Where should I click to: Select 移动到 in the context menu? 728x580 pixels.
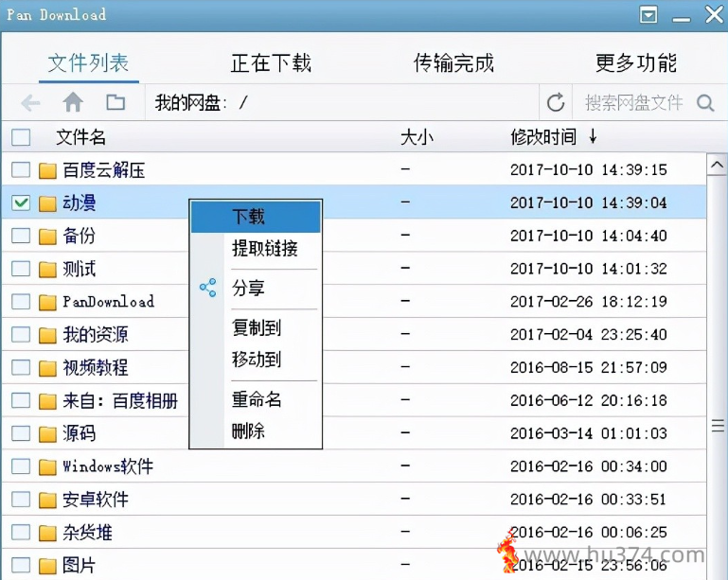[257, 360]
